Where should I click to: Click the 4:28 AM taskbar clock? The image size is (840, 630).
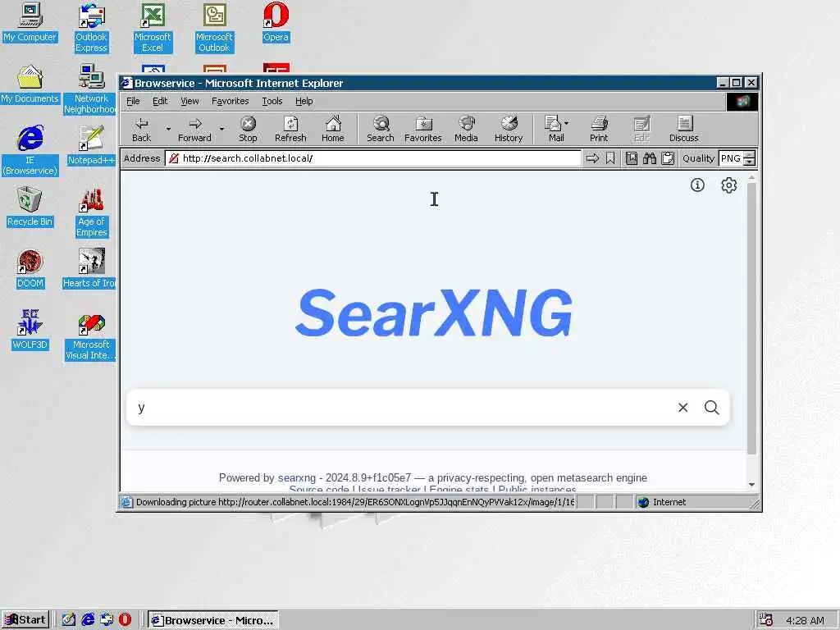tap(805, 620)
